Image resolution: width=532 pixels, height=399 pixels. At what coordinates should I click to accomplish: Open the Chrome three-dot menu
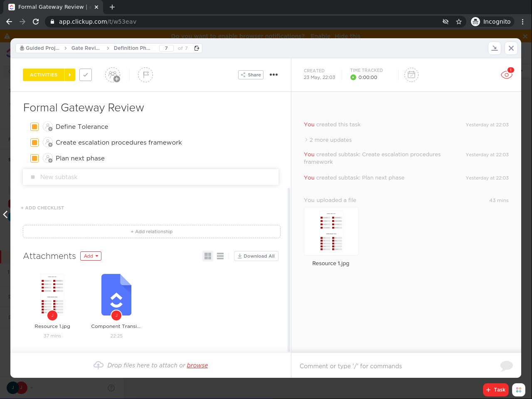click(x=523, y=22)
